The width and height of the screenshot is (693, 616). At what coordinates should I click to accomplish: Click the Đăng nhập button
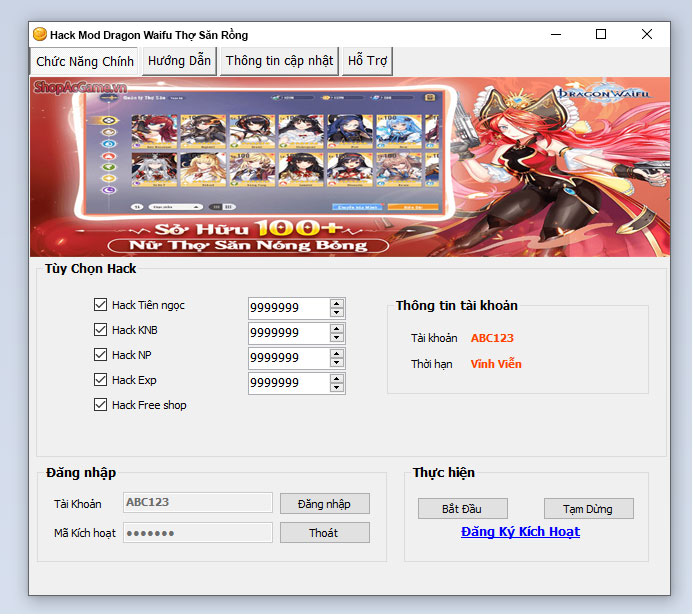coord(325,504)
